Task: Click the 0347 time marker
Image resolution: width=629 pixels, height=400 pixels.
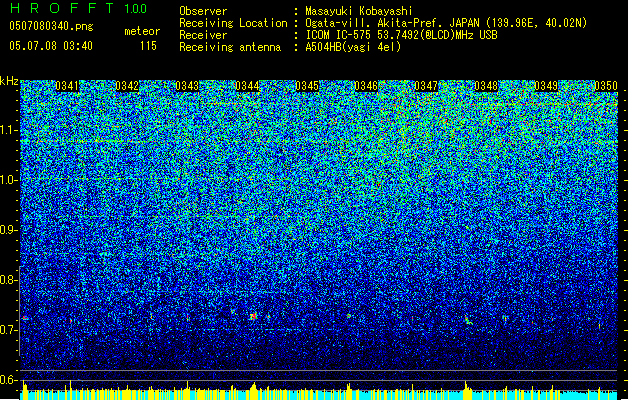Action: 426,86
